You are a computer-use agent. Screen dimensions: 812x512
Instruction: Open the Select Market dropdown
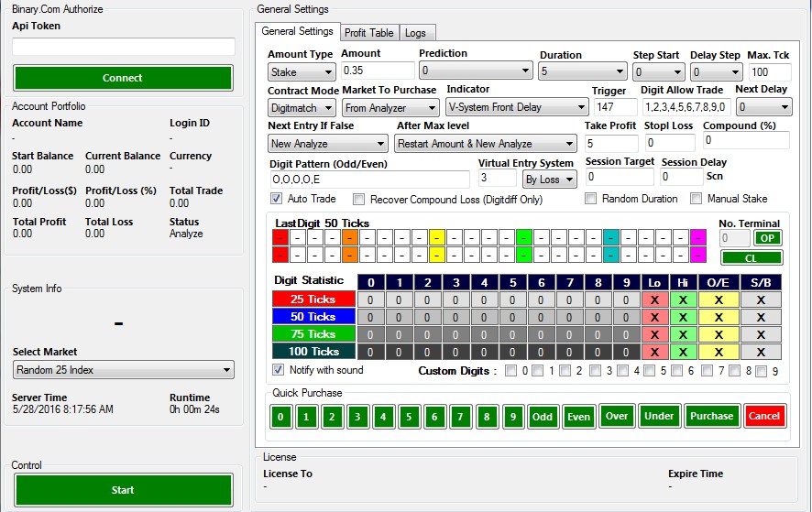123,370
